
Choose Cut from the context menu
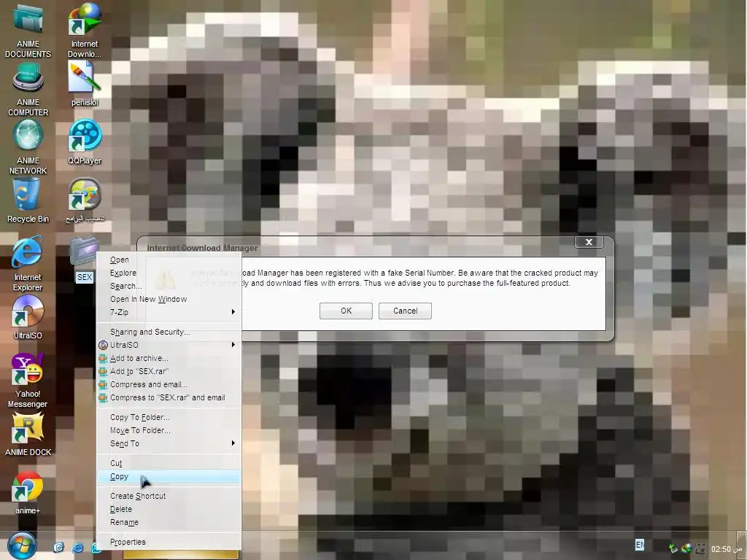[x=169, y=463]
